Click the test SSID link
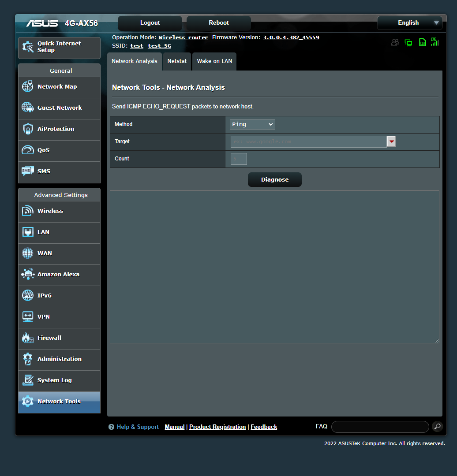Screen dimensions: 457x476 click(x=137, y=46)
